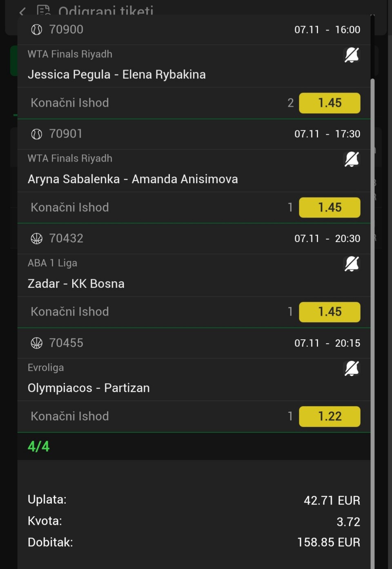Click the 1.45 odds for Pegula - Rybakina
This screenshot has height=569, width=392.
[x=330, y=103]
